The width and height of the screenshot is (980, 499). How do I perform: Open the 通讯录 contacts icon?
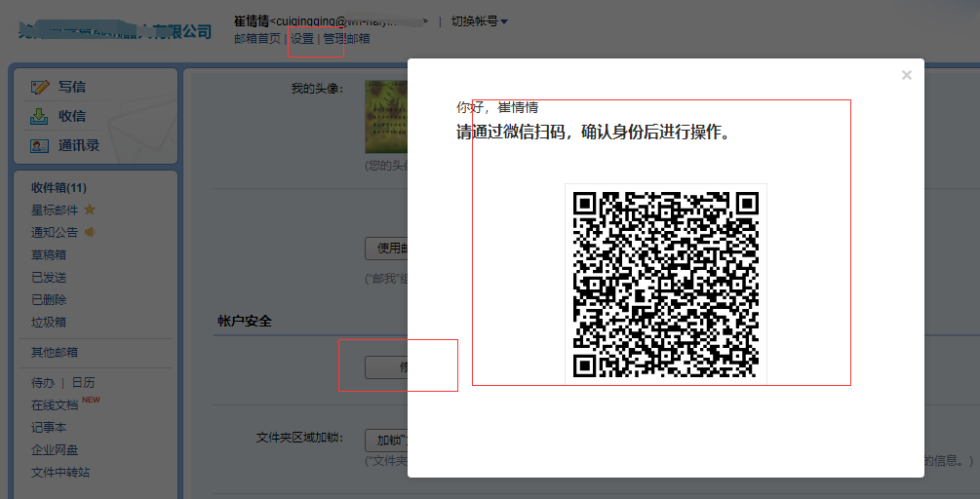(x=40, y=145)
